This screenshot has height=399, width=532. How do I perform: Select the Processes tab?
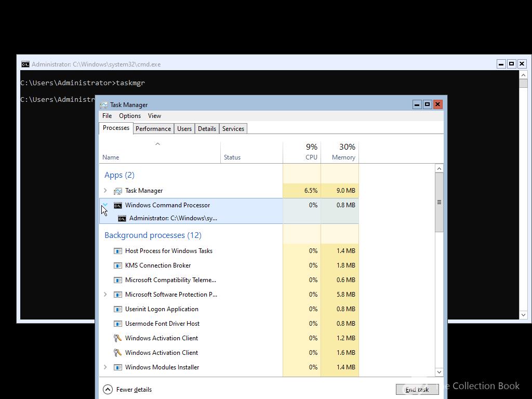click(x=116, y=128)
